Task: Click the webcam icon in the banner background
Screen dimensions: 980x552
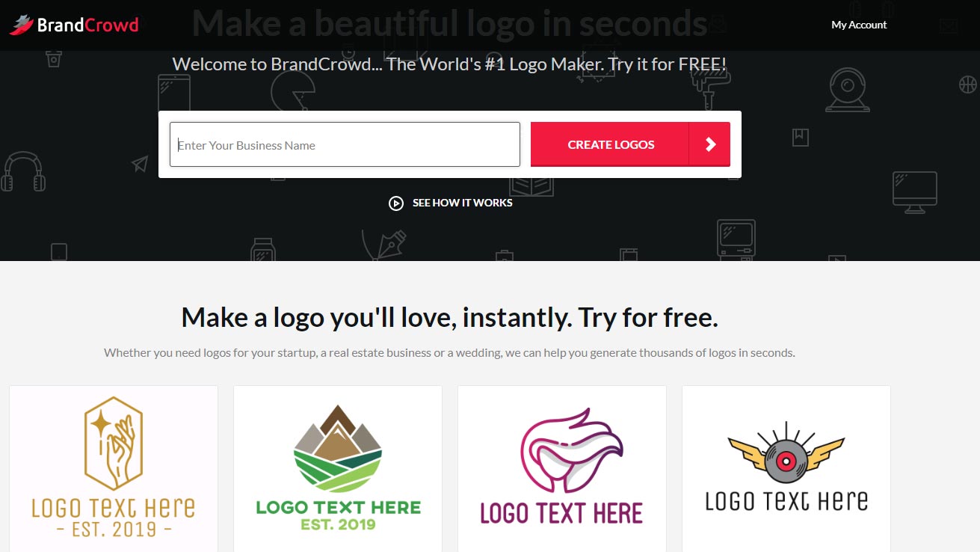Action: tap(848, 90)
